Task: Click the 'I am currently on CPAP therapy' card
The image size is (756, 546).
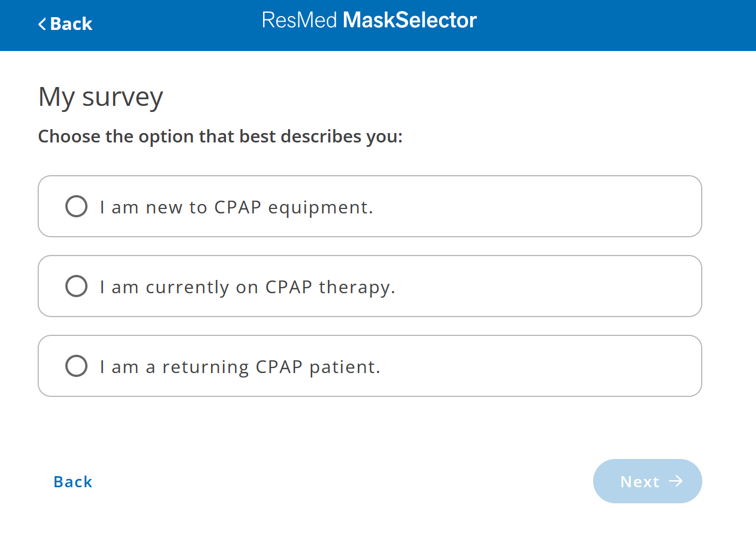Action: [369, 286]
